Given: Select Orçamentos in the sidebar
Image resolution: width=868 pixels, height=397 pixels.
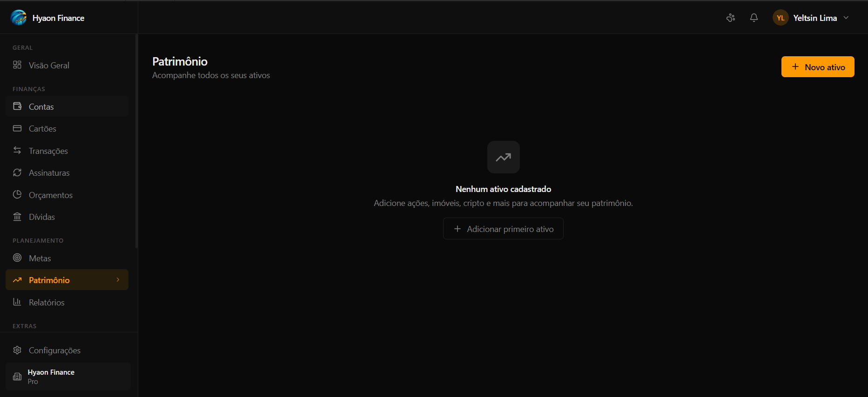Looking at the screenshot, I should (x=67, y=195).
